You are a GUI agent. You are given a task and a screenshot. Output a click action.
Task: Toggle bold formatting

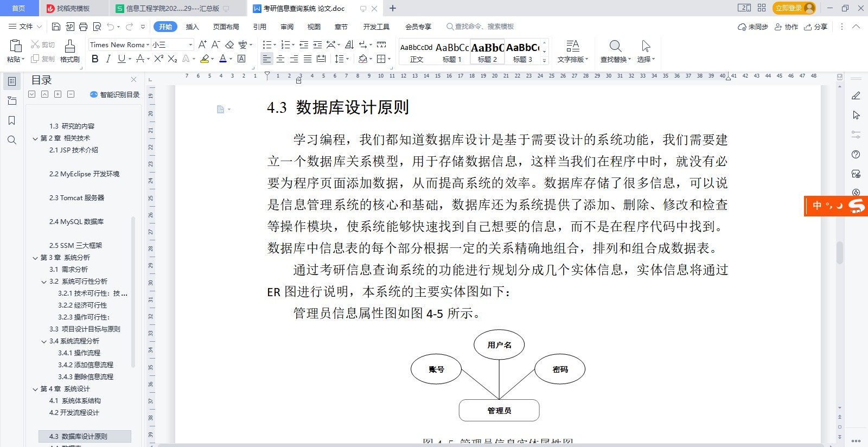[95, 59]
